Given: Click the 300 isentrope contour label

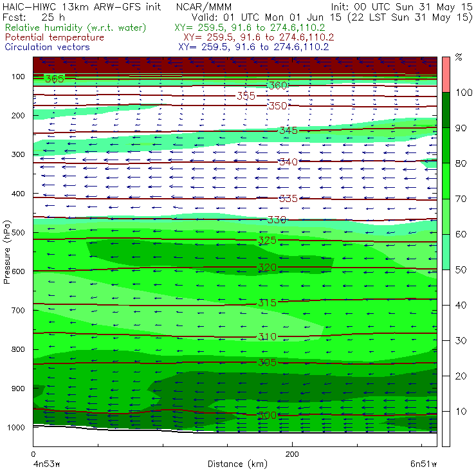Looking at the screenshot, I should [x=267, y=416].
